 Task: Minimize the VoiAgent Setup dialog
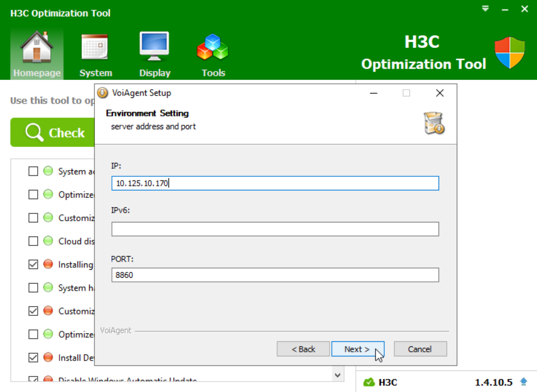(x=374, y=93)
